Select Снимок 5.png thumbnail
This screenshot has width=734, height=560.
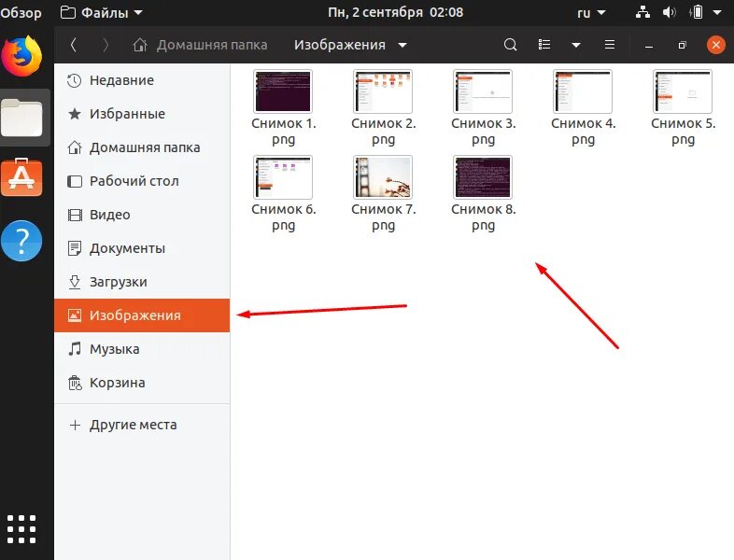(x=683, y=91)
